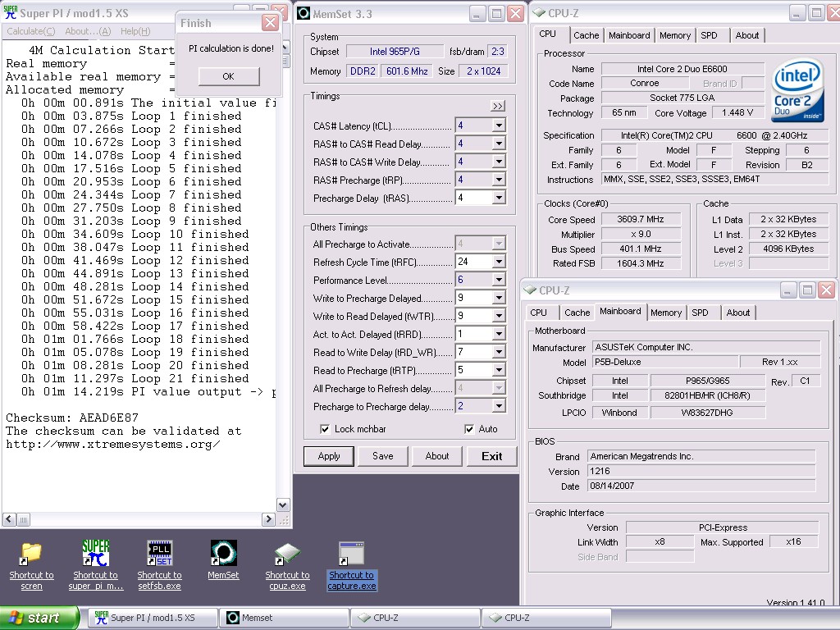Toggle the Lock mchbar checkbox
This screenshot has height=630, width=840.
click(x=324, y=429)
